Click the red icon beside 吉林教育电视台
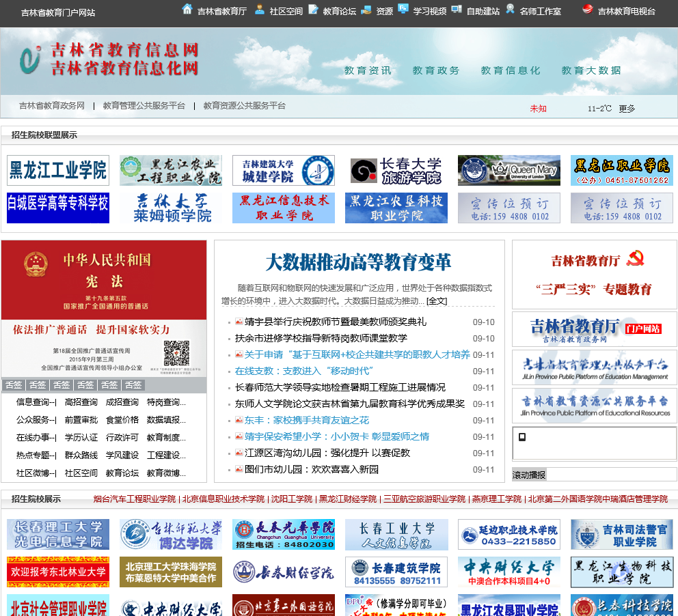The height and width of the screenshot is (616, 678). click(x=588, y=9)
